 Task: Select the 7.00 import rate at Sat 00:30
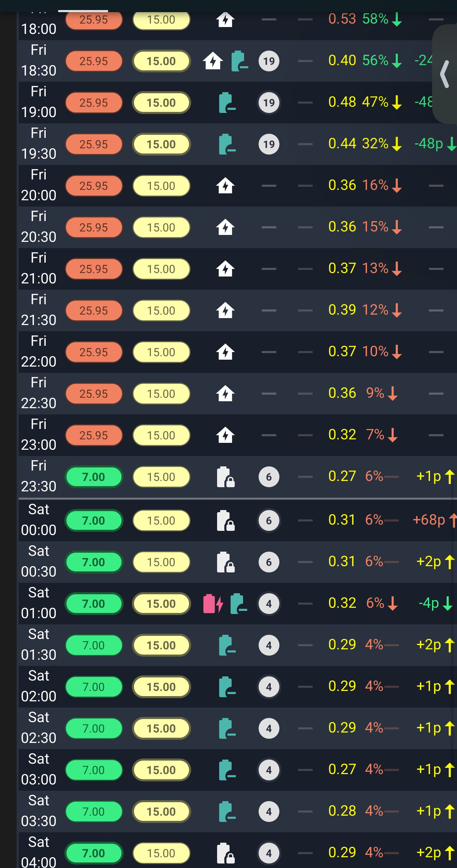click(94, 562)
